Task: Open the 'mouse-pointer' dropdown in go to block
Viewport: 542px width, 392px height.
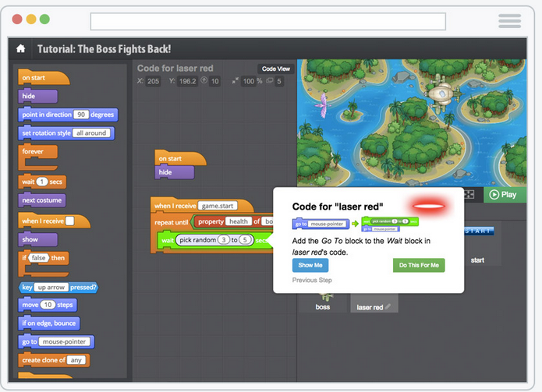Action: pos(66,341)
